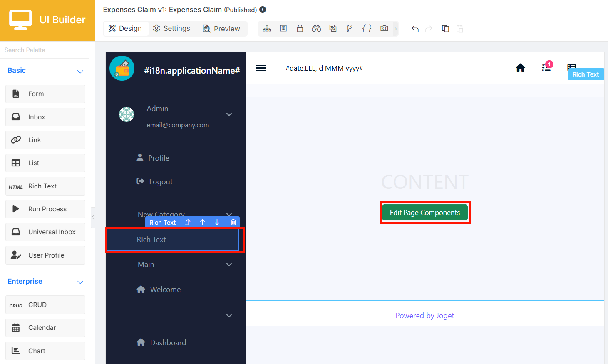Expand the Admin user dropdown chevron
This screenshot has width=608, height=364.
coord(229,114)
